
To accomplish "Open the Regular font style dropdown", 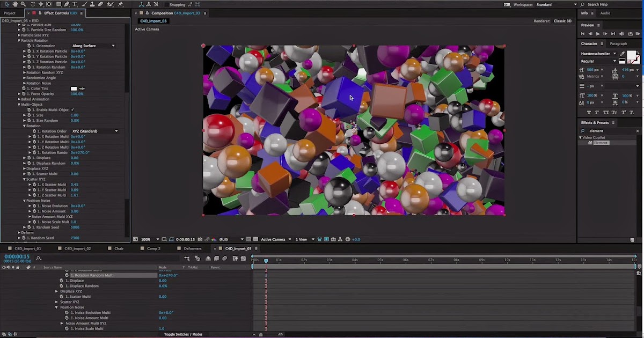I will (x=599, y=61).
